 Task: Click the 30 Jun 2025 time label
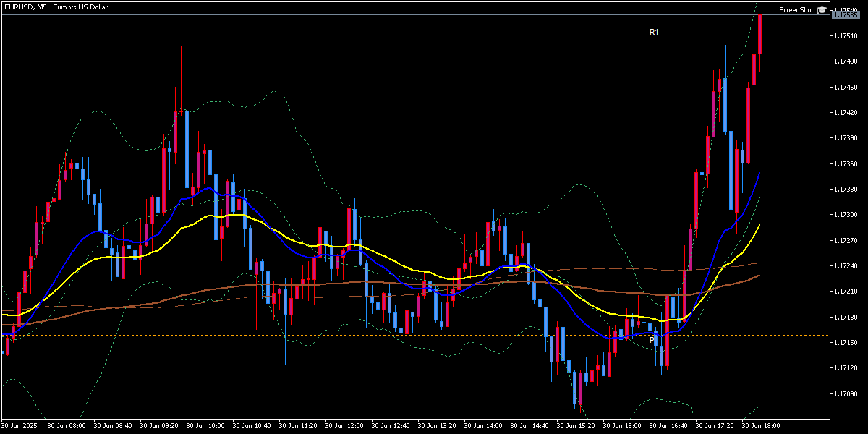click(21, 426)
